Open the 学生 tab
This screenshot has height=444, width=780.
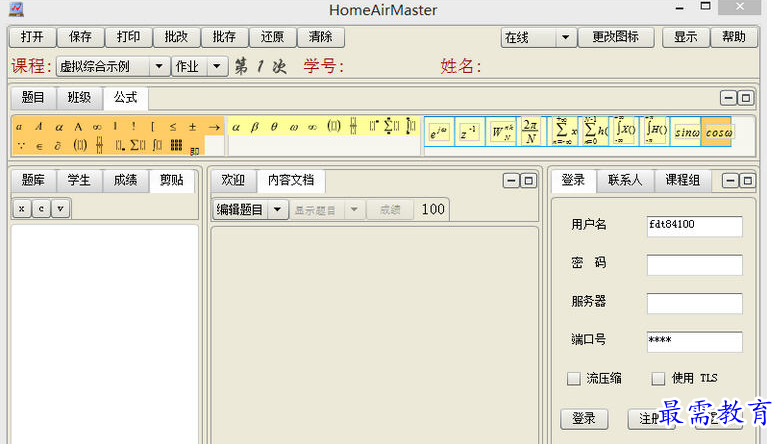[79, 180]
